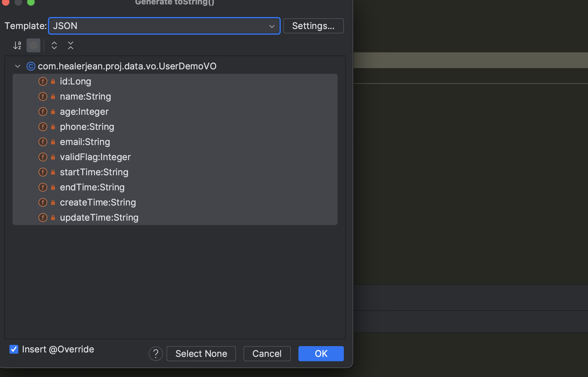588x377 pixels.
Task: Click the Select None button
Action: tap(201, 354)
